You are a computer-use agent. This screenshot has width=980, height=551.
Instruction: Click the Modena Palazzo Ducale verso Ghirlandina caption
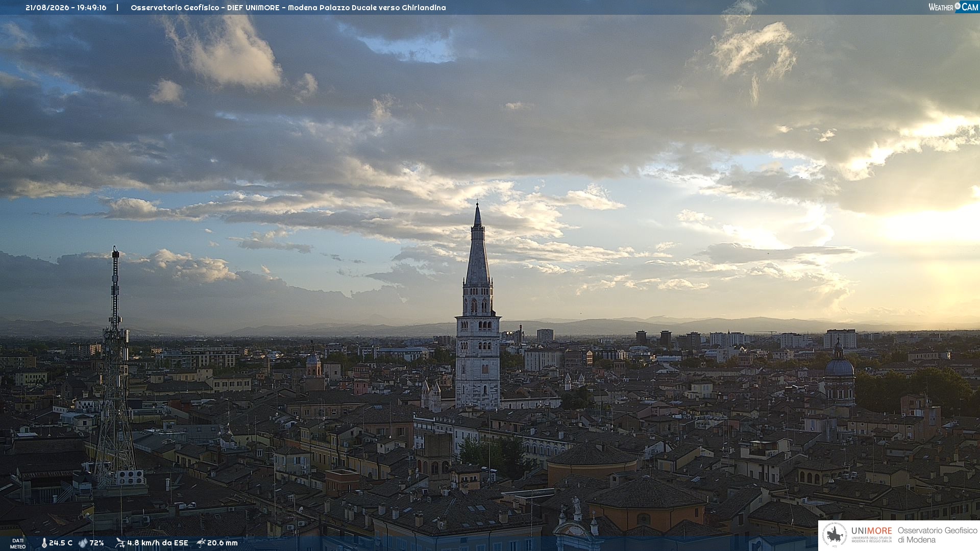[x=367, y=8]
